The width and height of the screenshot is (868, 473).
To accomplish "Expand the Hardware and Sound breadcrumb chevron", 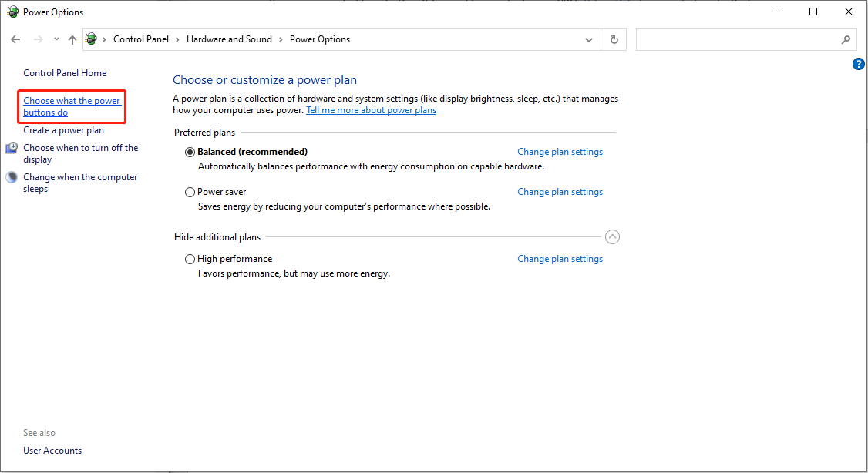I will (x=281, y=39).
